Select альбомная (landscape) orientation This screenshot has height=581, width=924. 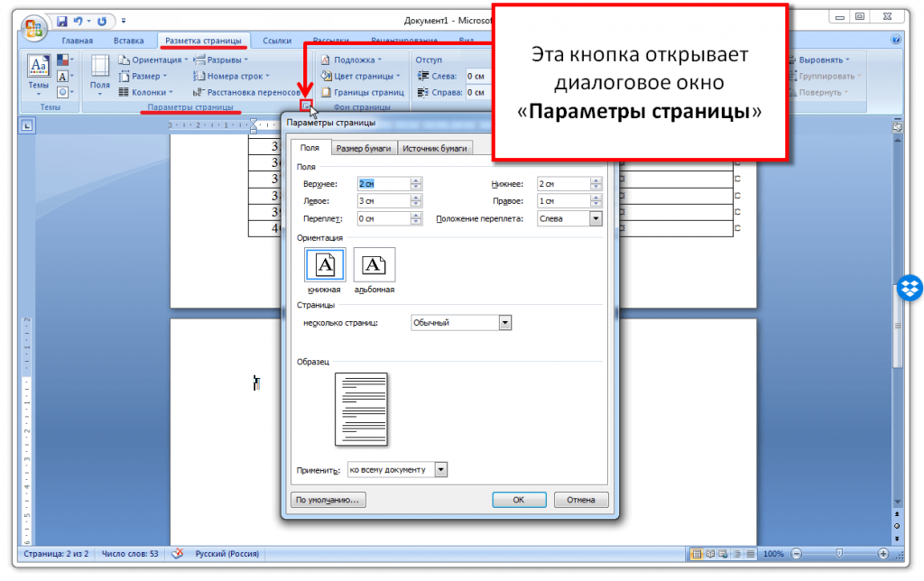pos(374,264)
